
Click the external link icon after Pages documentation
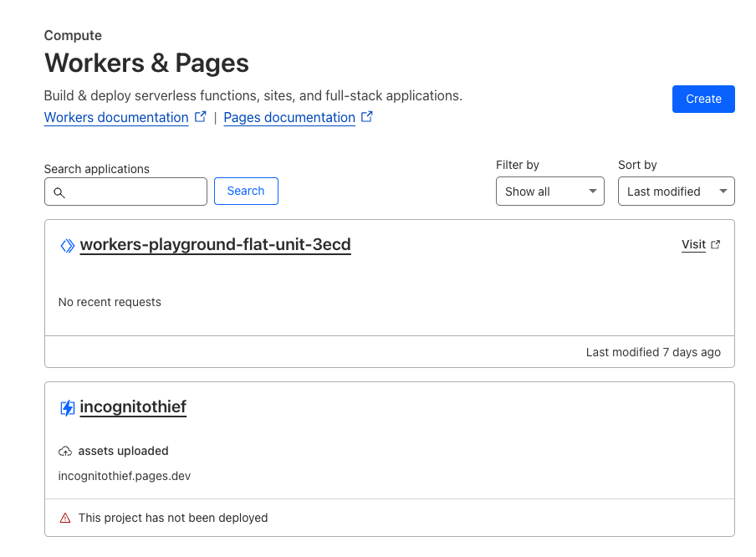click(x=367, y=117)
